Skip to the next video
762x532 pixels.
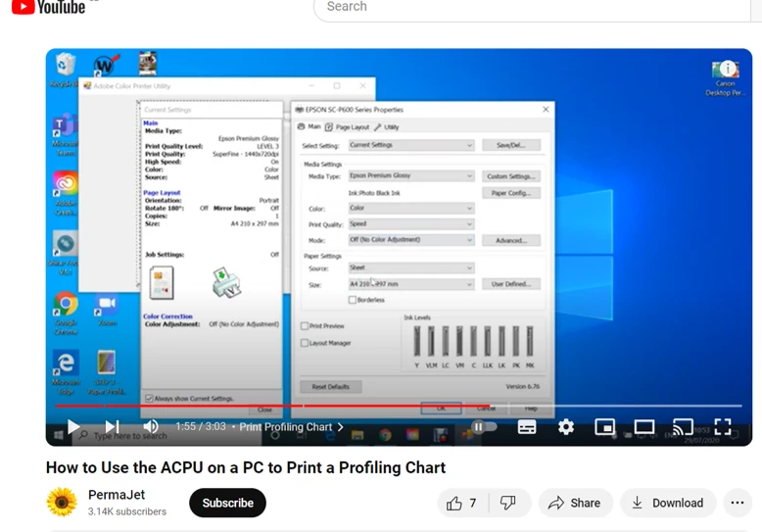113,427
